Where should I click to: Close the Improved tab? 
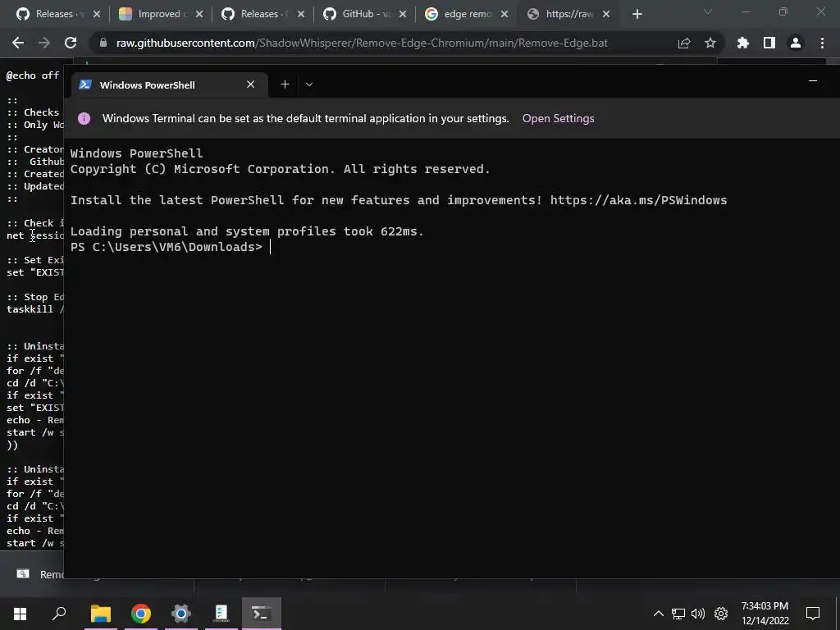click(199, 14)
